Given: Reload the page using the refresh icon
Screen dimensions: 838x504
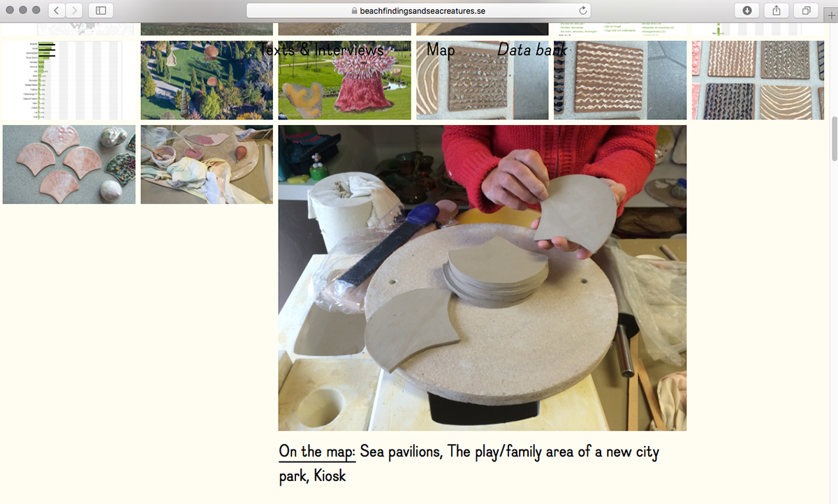Looking at the screenshot, I should point(582,10).
